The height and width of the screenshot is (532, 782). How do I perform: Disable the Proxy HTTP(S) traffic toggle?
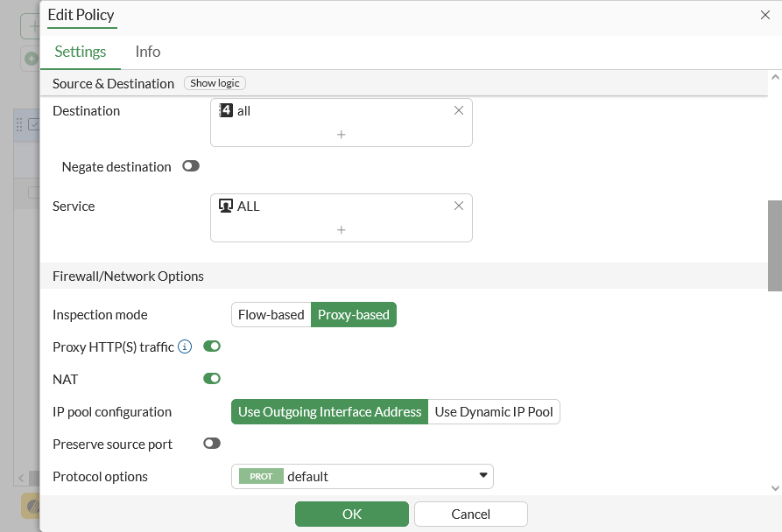click(x=212, y=346)
